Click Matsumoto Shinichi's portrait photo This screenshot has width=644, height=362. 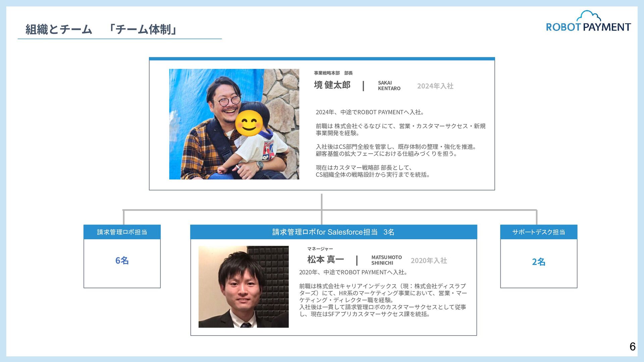(243, 287)
